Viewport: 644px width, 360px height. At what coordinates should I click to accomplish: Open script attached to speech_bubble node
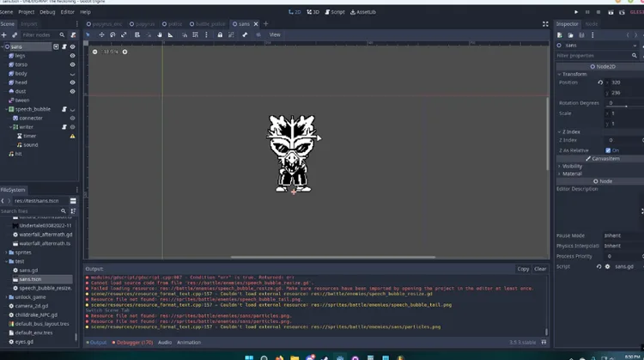coord(64,109)
